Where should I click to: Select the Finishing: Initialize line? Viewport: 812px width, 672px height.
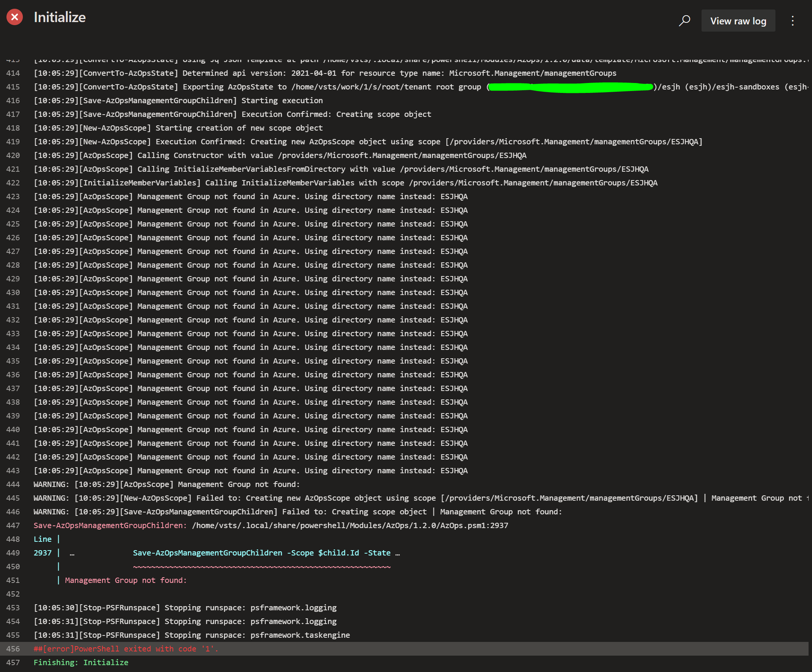[81, 662]
